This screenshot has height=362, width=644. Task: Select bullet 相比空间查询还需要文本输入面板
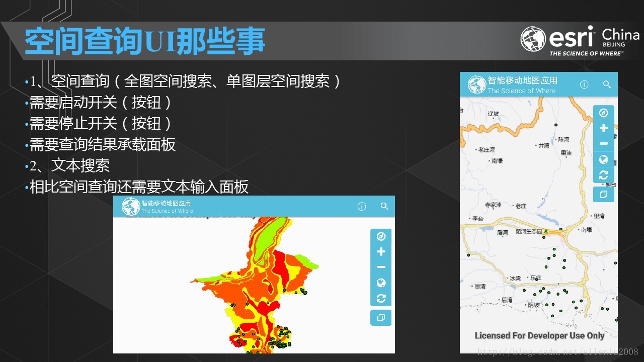[x=139, y=187]
